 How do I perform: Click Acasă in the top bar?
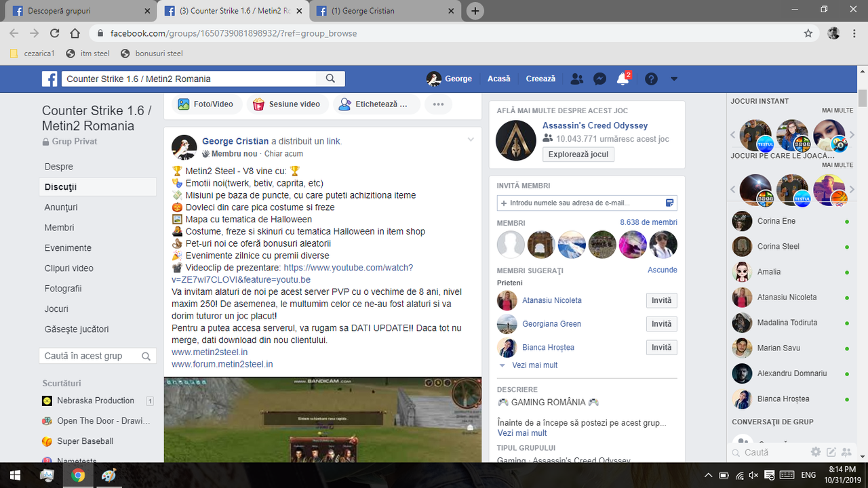coord(498,79)
